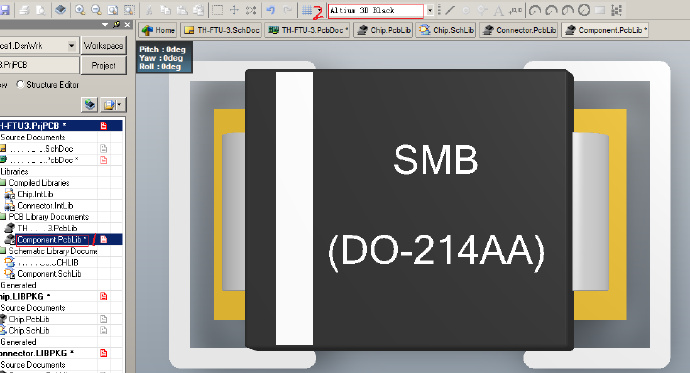Select the dashed rectangle selection tool
This screenshot has width=690, height=373.
pyautogui.click(x=218, y=10)
